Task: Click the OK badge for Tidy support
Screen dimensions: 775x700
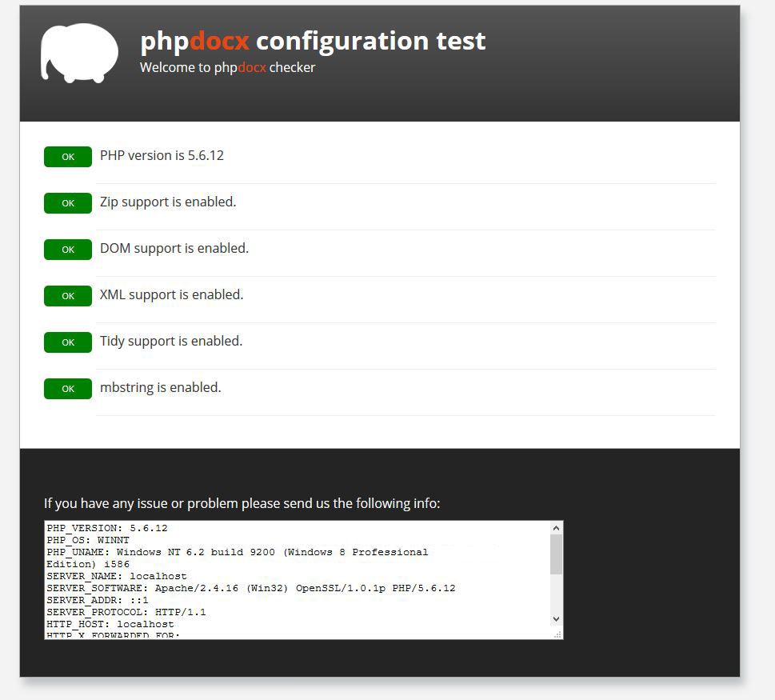Action: click(68, 342)
